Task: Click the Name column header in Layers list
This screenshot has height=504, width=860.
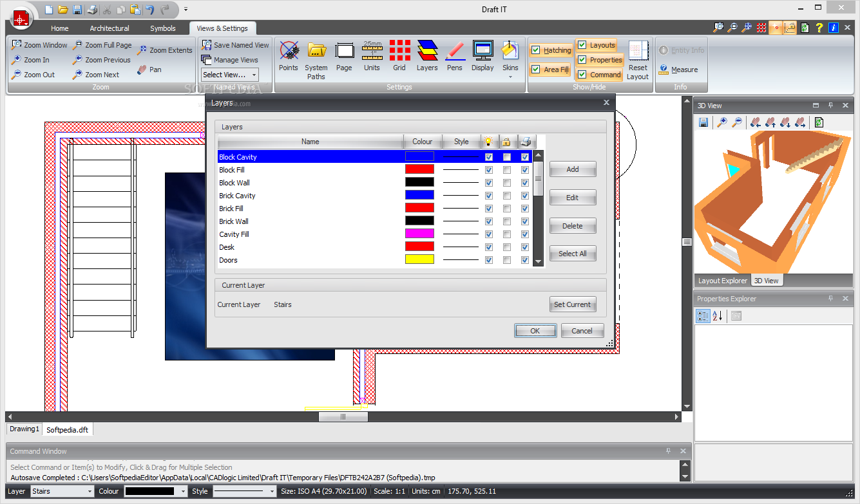Action: [311, 142]
